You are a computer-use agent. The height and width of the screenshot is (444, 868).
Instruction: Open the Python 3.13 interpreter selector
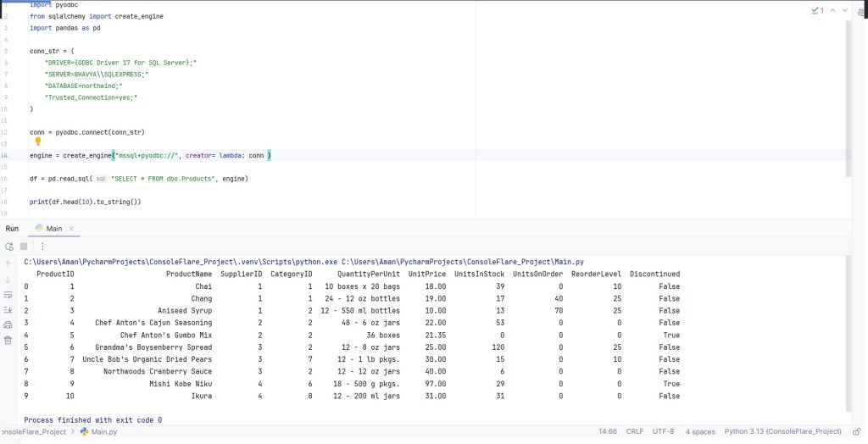[x=782, y=432]
